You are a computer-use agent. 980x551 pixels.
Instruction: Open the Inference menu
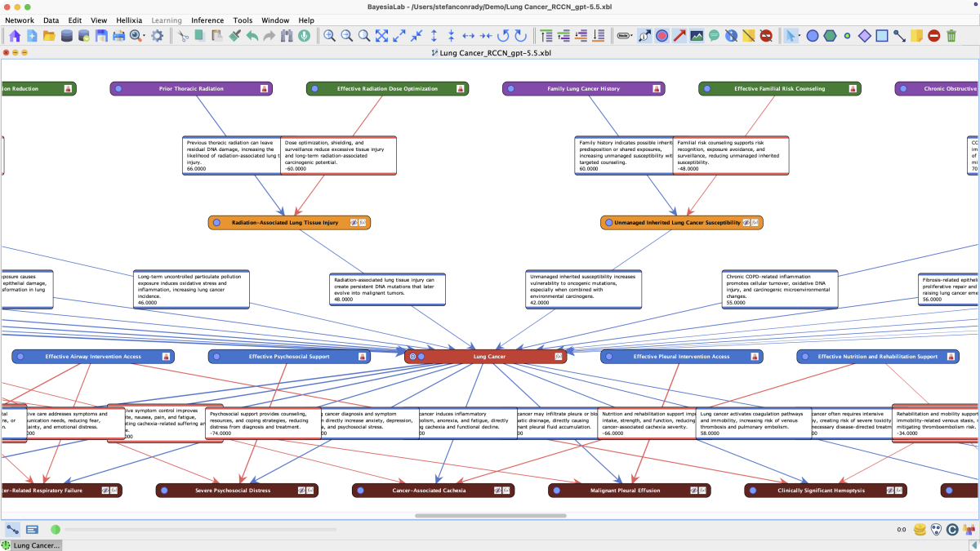(x=207, y=20)
